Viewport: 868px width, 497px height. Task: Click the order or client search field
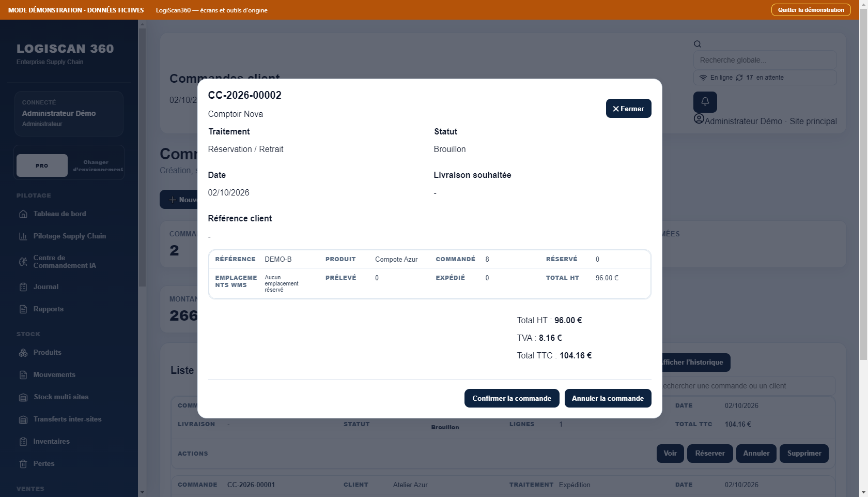tap(748, 386)
